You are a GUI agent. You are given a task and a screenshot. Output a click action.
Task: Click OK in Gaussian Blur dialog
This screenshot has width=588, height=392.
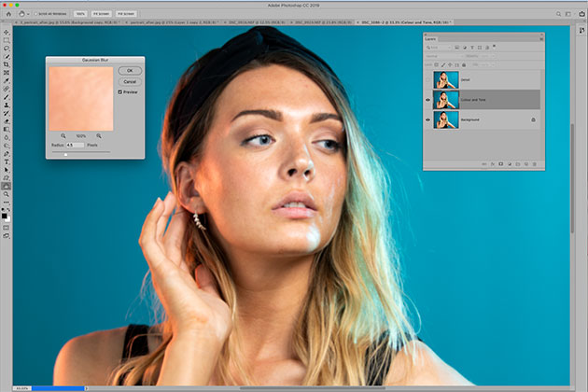coord(130,71)
